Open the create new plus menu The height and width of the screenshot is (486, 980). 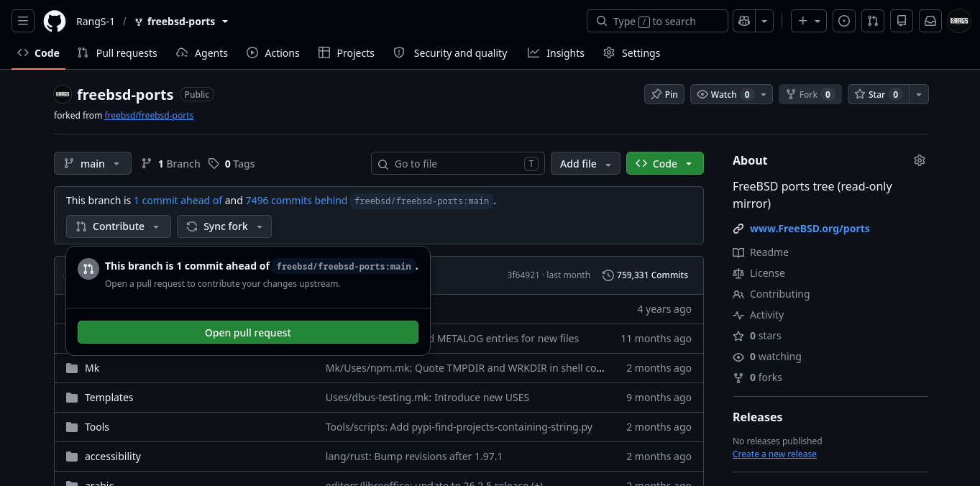click(809, 21)
